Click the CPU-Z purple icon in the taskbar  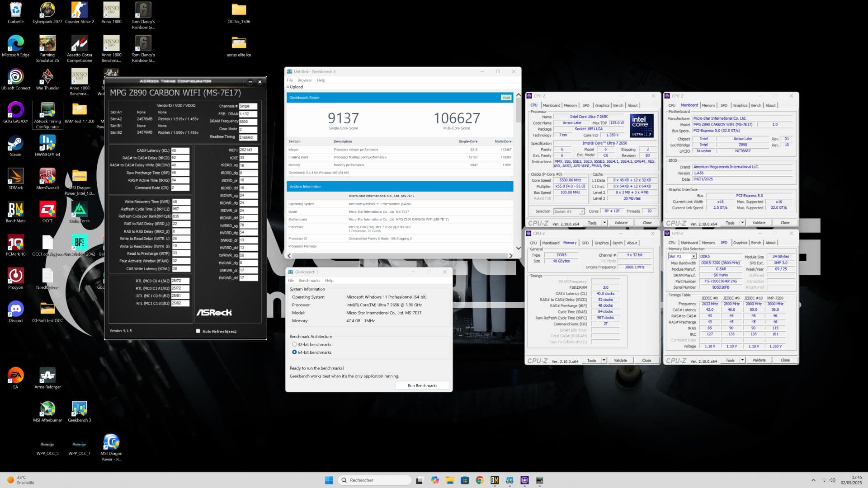(x=524, y=480)
